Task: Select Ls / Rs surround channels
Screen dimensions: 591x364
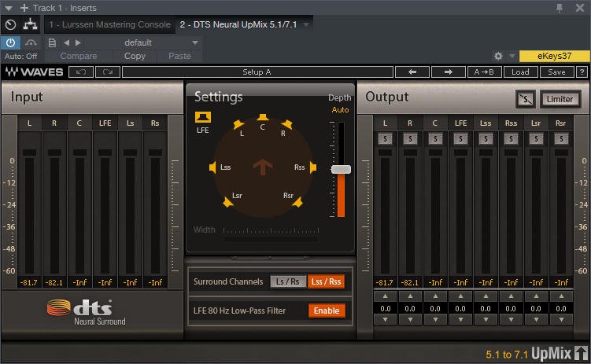Action: [x=288, y=281]
